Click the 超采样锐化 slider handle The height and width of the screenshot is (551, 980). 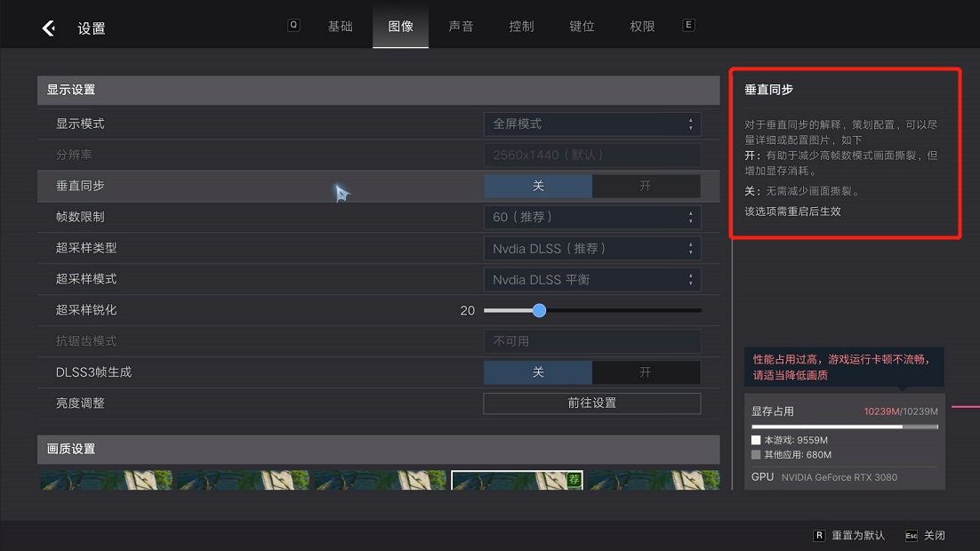(539, 310)
